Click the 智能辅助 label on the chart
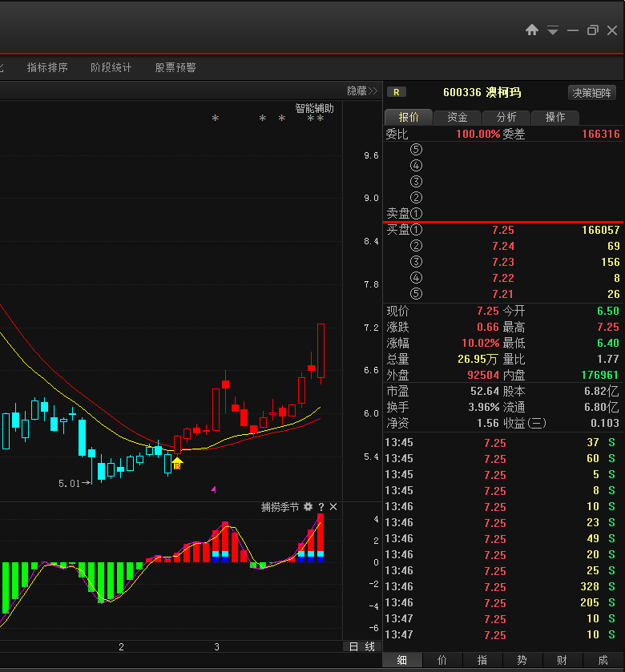The width and height of the screenshot is (625, 672). [x=314, y=108]
